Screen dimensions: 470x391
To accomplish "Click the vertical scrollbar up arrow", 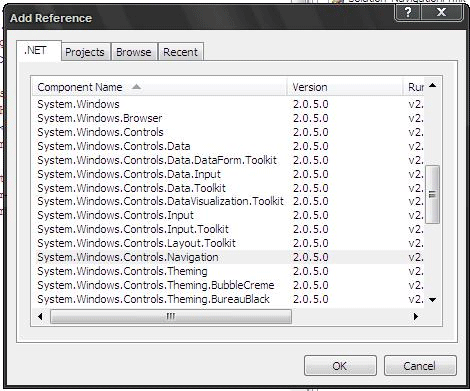I will pos(433,85).
